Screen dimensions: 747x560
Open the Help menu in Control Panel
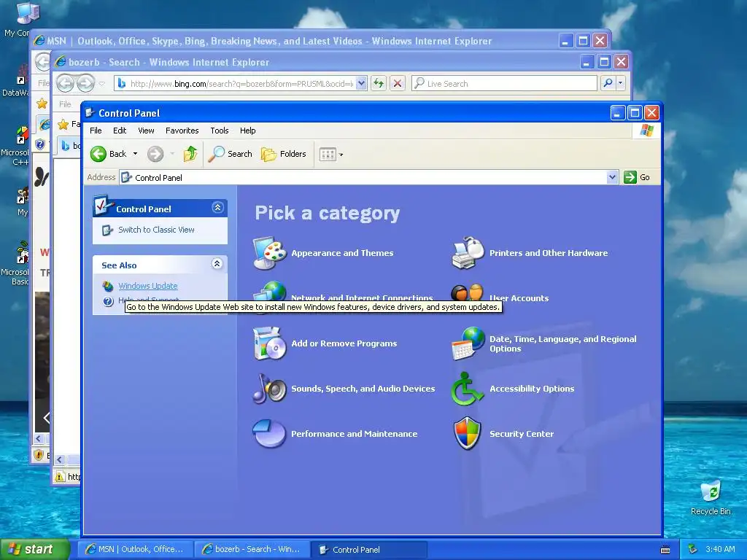[248, 131]
